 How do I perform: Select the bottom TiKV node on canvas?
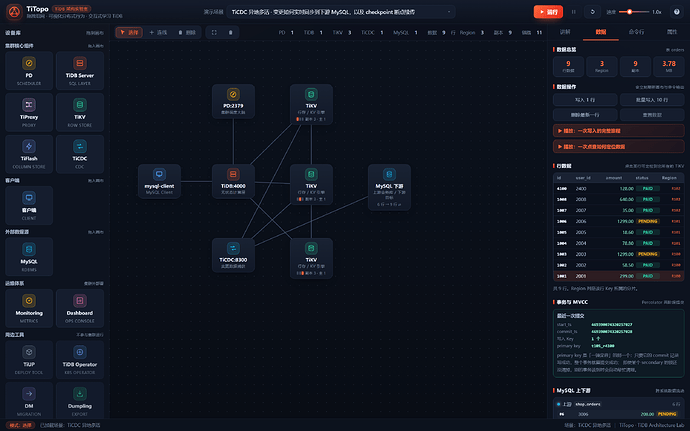311,258
